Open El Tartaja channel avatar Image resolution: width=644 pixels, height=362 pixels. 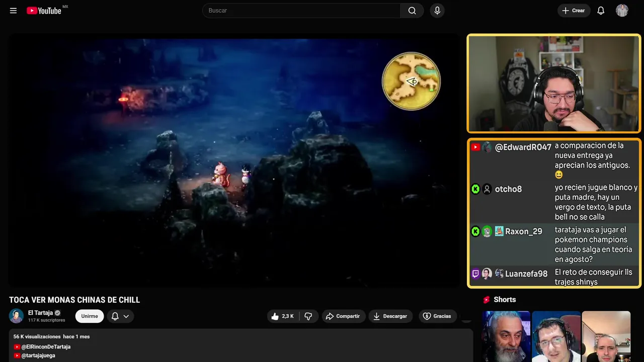(17, 316)
